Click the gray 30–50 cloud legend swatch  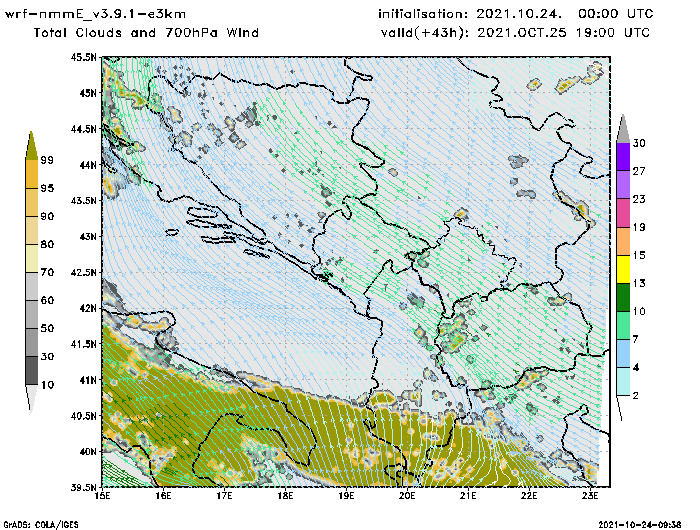32,342
